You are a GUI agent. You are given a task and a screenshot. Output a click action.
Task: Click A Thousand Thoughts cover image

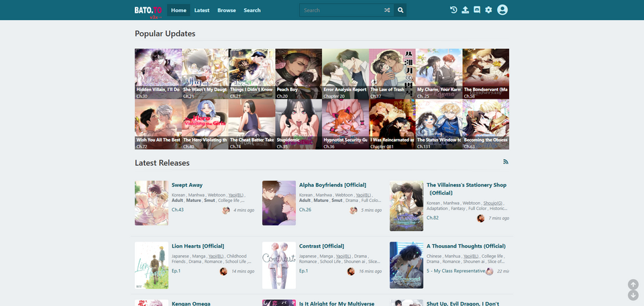(407, 265)
